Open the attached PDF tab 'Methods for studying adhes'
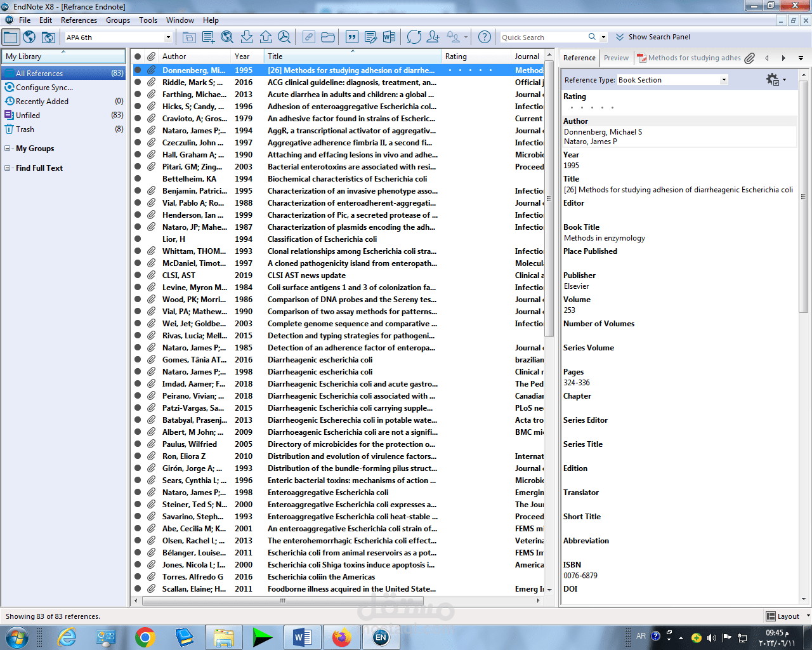 tap(689, 58)
